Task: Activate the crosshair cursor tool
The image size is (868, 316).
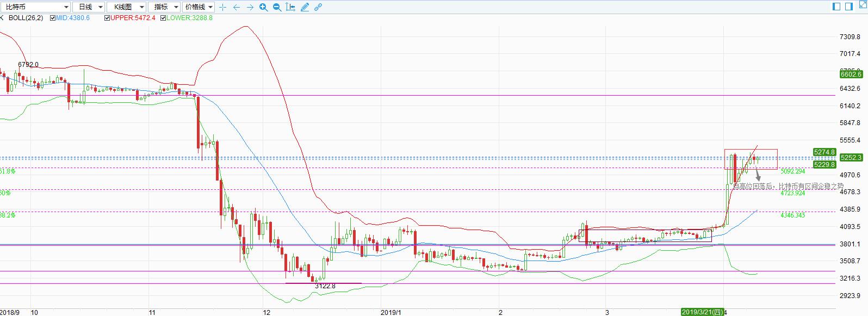Action: click(x=223, y=7)
